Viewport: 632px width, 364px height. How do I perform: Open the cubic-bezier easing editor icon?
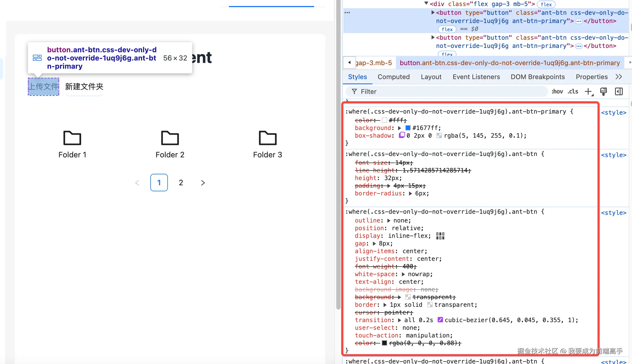(440, 320)
